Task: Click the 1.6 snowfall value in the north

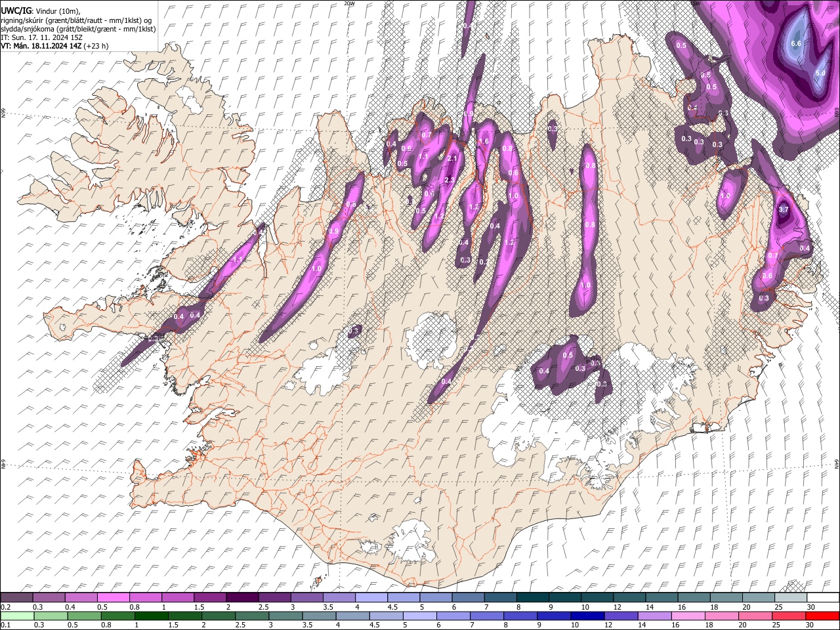Action: click(485, 141)
